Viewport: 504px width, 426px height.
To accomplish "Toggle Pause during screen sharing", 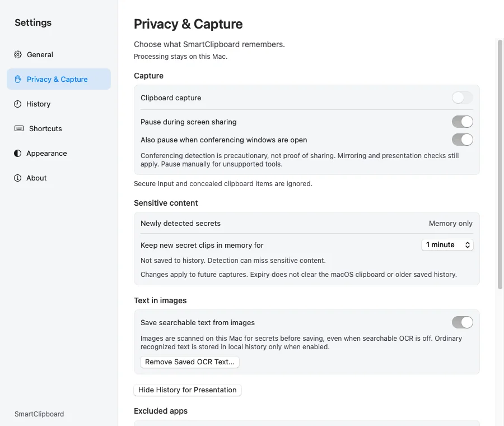I will tap(462, 122).
